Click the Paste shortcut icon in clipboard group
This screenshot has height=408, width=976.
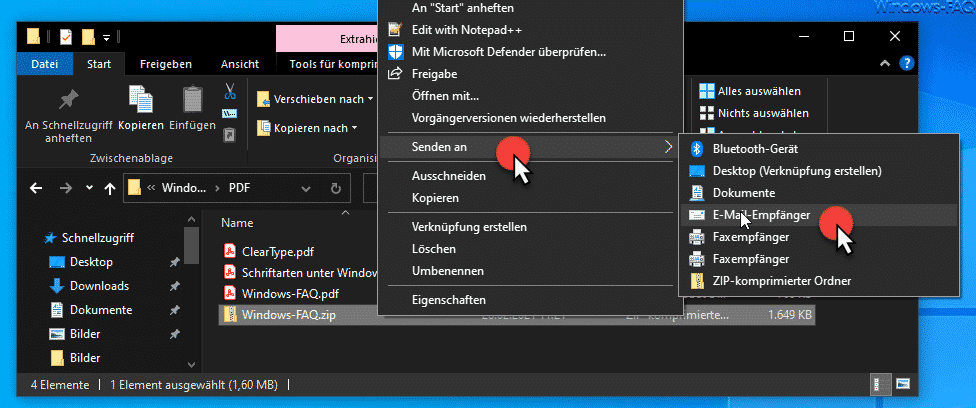(230, 135)
